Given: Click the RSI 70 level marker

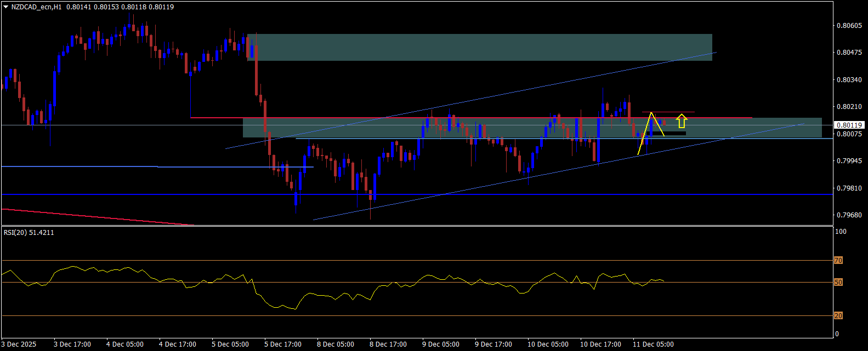Looking at the screenshot, I should pos(838,261).
